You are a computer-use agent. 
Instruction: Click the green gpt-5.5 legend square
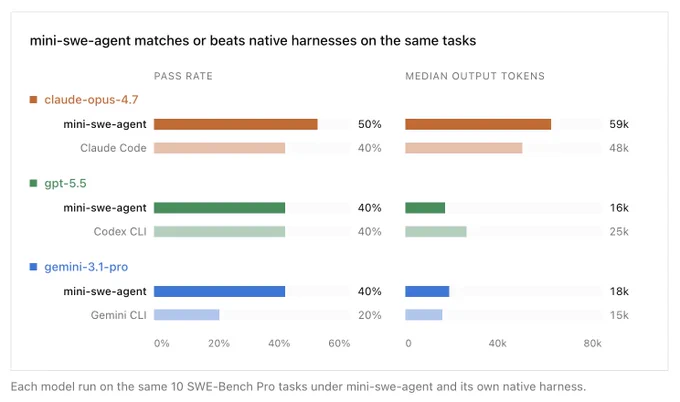pyautogui.click(x=33, y=183)
